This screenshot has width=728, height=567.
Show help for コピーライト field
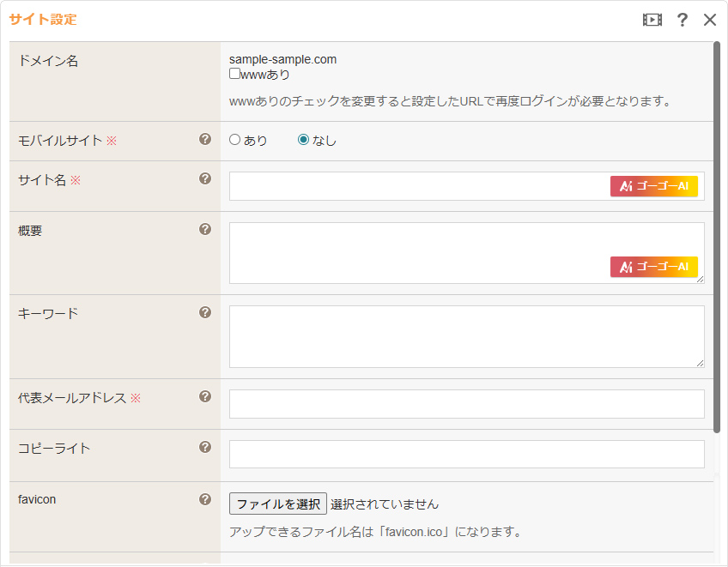205,447
